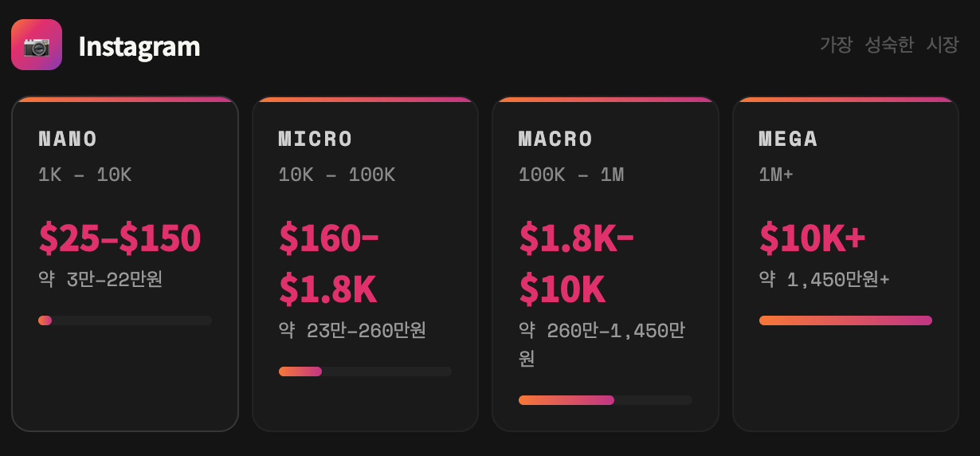Click the '약 3만–22만원' won estimate
Screen dimensions: 980x456
[x=100, y=280]
